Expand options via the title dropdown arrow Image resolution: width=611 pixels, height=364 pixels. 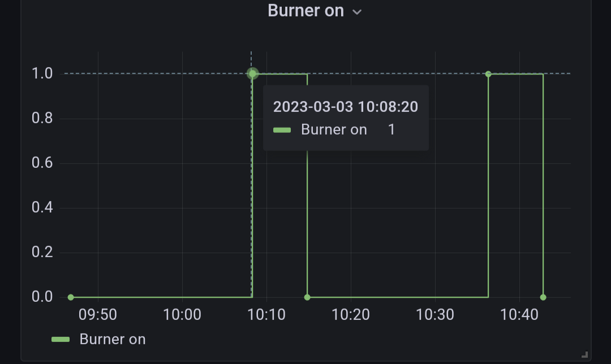point(356,11)
